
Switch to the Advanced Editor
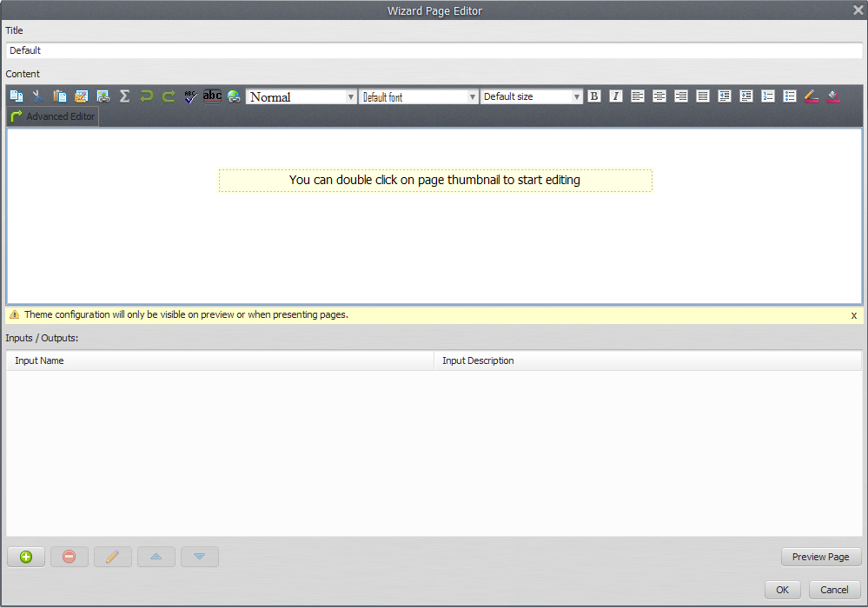53,116
